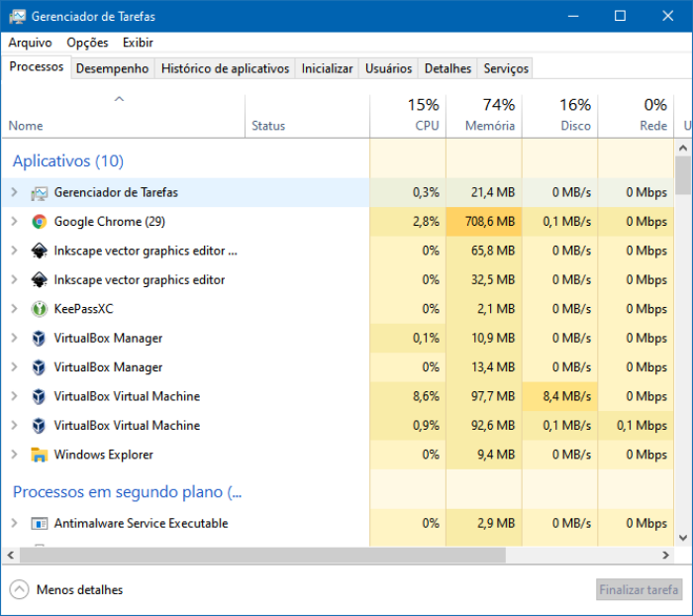Open the Arquivo menu
This screenshot has height=616, width=693.
pyautogui.click(x=30, y=43)
